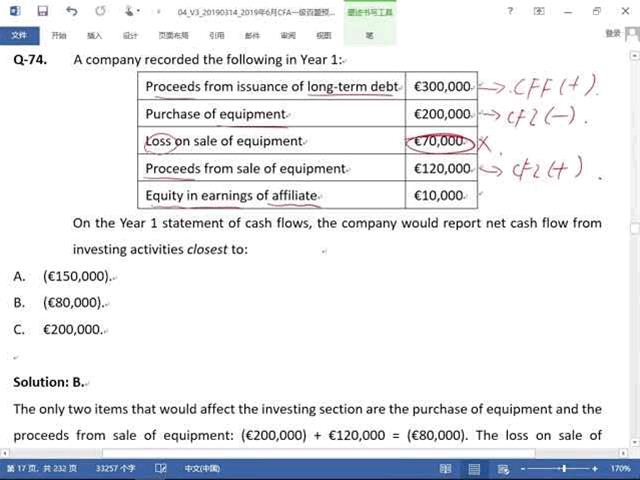
Task: Click the horizontal scrollbar right arrow
Action: coord(623,453)
